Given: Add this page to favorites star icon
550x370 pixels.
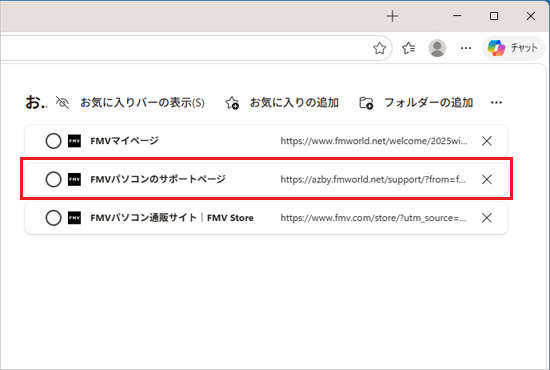Looking at the screenshot, I should 380,48.
